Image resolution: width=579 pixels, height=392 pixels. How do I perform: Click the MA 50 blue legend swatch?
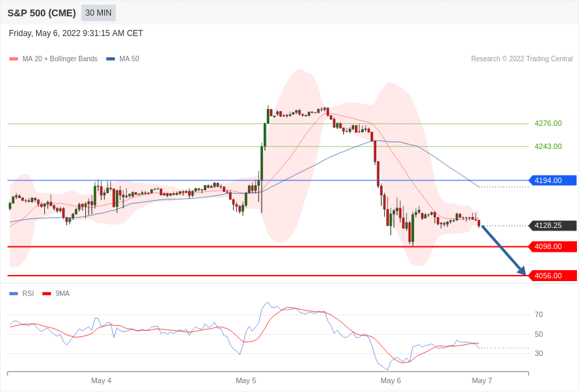pos(110,59)
